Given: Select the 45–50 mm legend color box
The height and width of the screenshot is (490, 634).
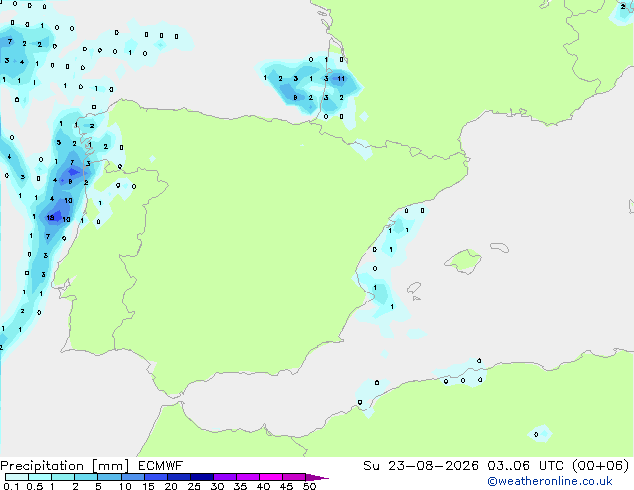Looking at the screenshot, I should [x=294, y=477].
